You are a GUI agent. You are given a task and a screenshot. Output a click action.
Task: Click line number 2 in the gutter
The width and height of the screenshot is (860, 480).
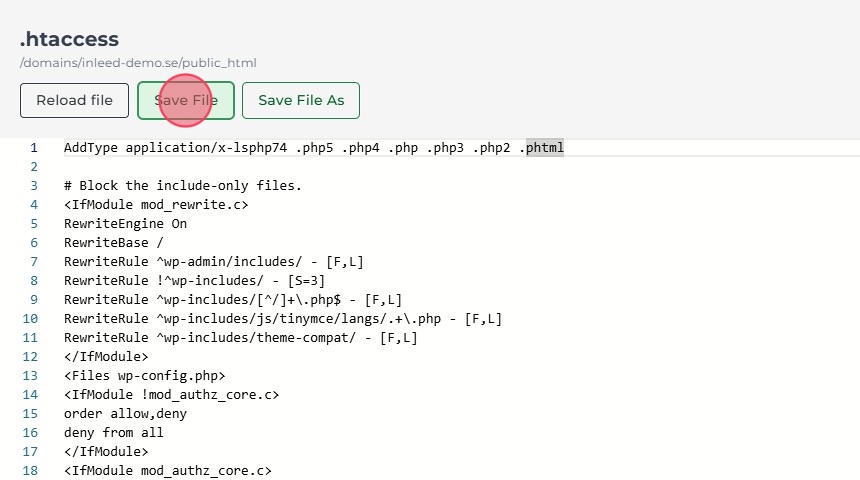point(33,167)
